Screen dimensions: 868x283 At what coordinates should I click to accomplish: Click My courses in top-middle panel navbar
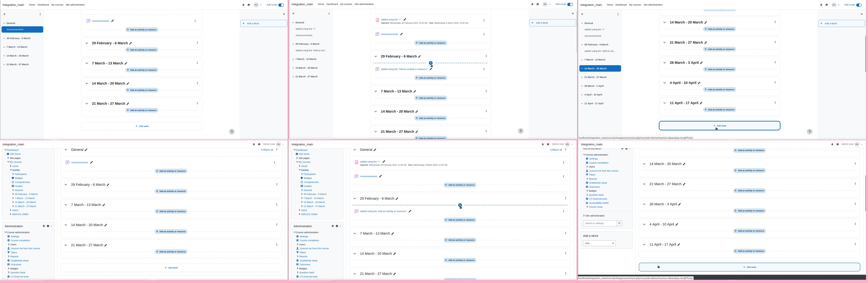tap(346, 4)
